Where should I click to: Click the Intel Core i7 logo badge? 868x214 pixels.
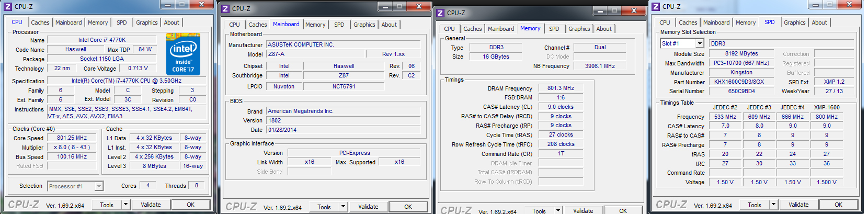[x=183, y=54]
